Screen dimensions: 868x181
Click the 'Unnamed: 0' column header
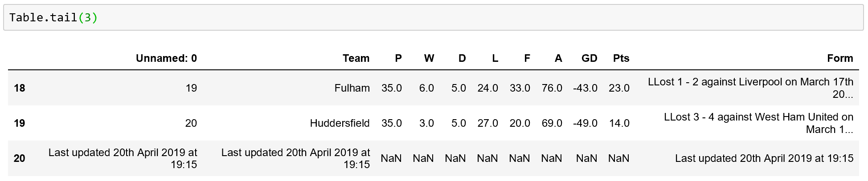point(166,58)
